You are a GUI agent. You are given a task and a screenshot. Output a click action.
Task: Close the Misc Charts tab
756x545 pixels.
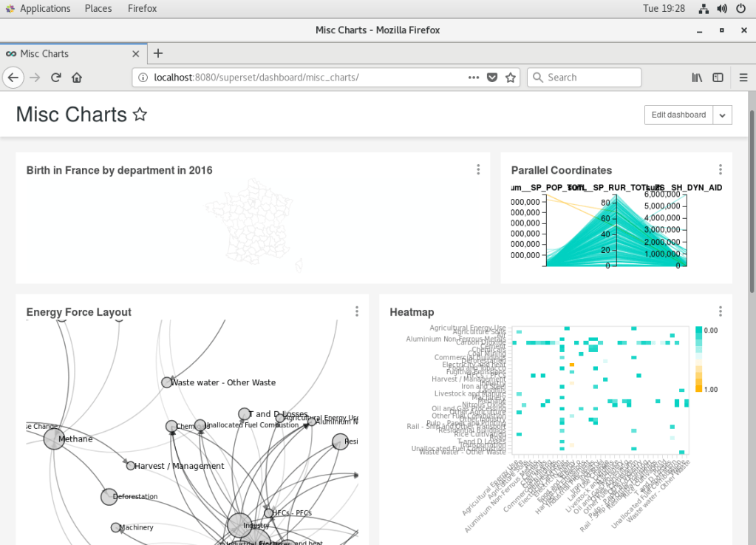click(136, 53)
